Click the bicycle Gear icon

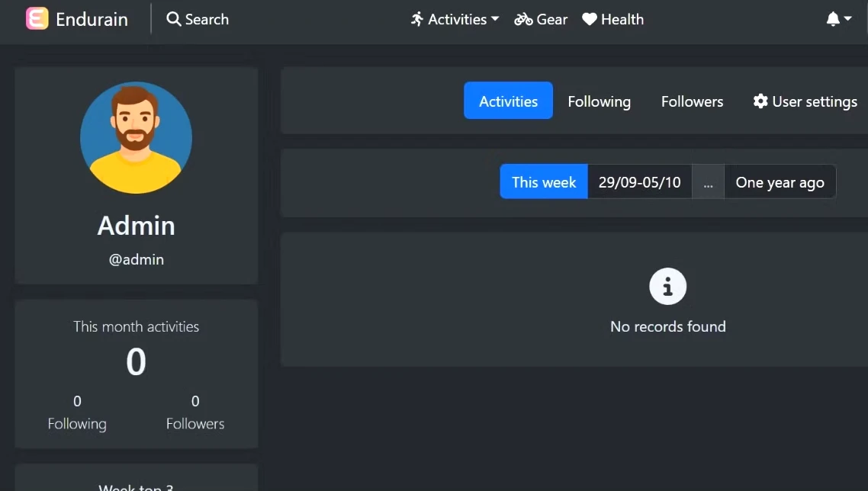[x=523, y=19]
